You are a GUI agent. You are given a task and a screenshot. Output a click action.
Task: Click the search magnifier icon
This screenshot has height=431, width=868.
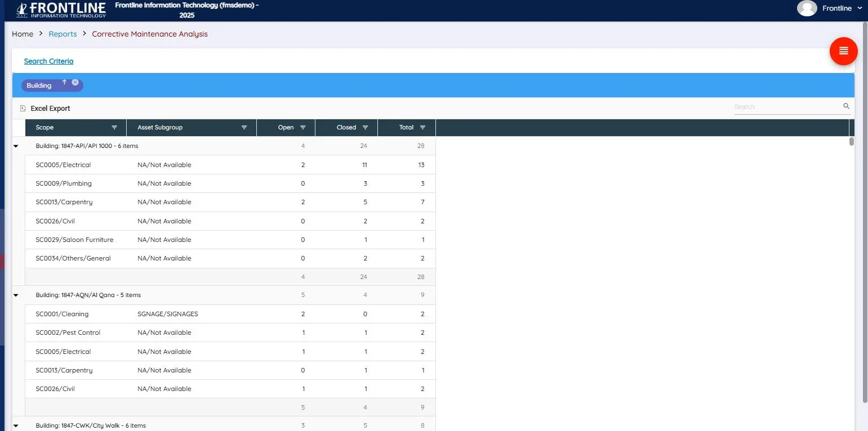(846, 106)
